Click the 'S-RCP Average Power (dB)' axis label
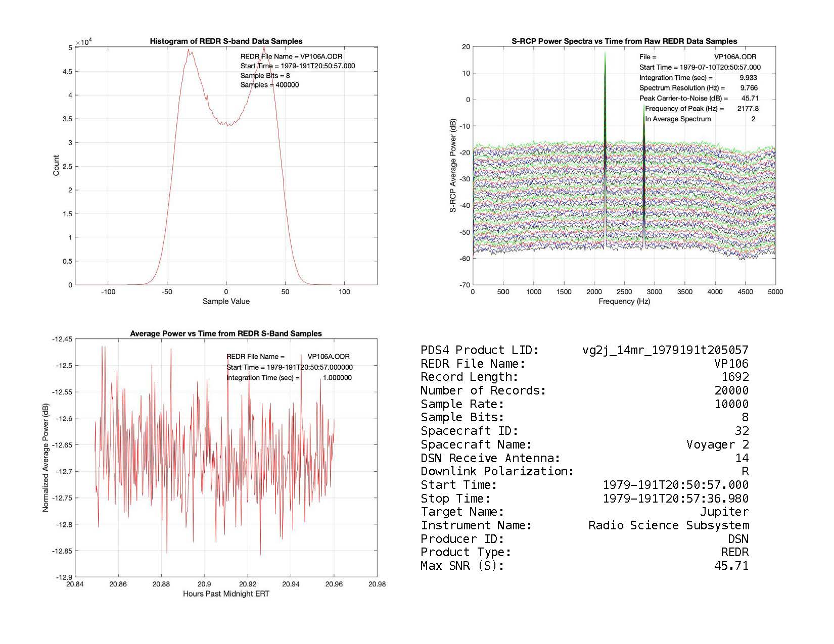This screenshot has height=644, width=834. coord(453,166)
